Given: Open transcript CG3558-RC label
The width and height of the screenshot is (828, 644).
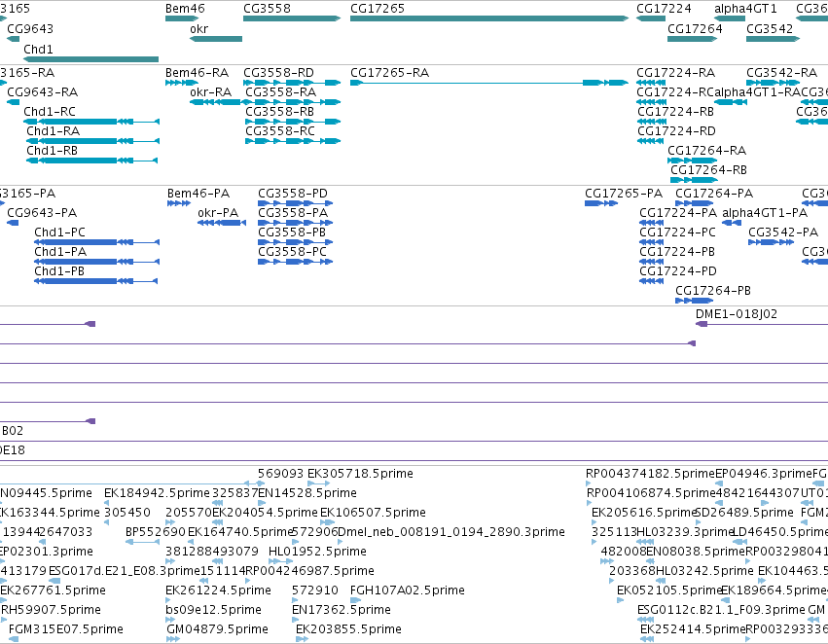Looking at the screenshot, I should click(280, 131).
